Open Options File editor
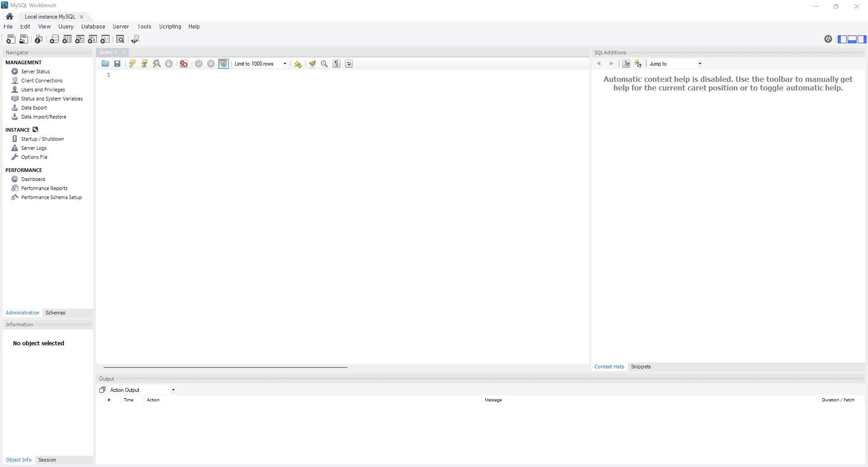 pos(34,157)
